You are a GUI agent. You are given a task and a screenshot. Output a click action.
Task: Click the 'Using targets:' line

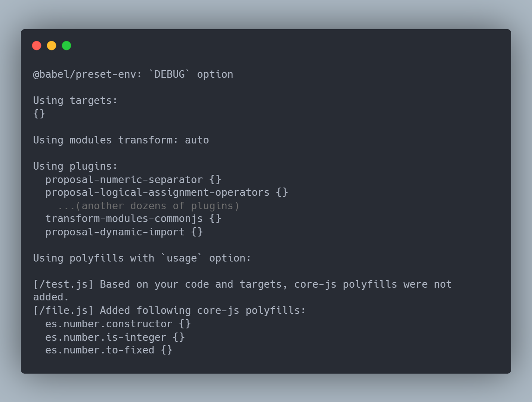pyautogui.click(x=75, y=100)
